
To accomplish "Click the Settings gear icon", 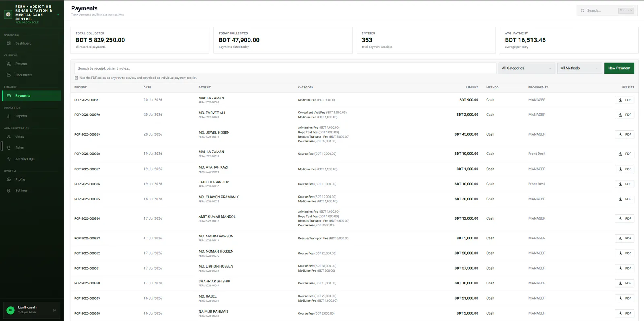I will click(x=9, y=191).
